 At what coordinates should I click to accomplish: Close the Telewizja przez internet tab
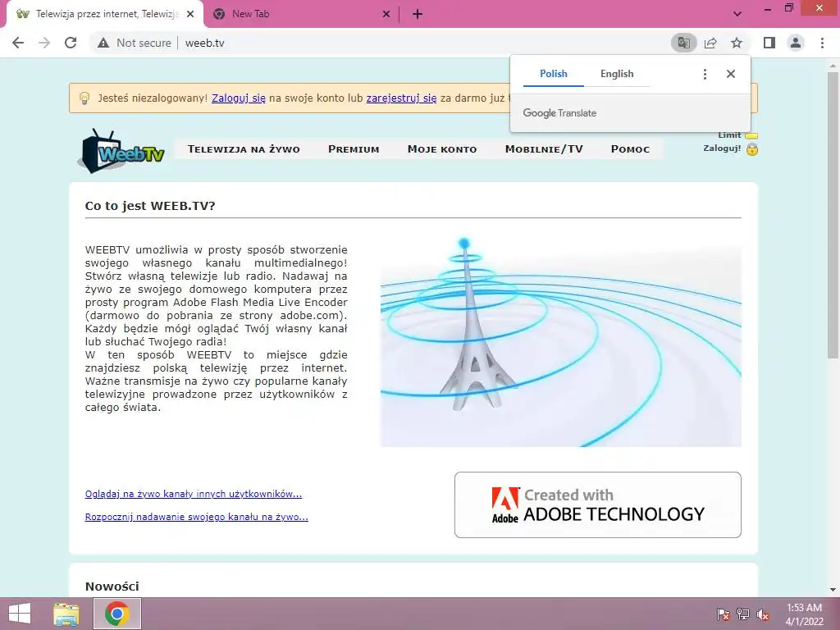point(190,15)
